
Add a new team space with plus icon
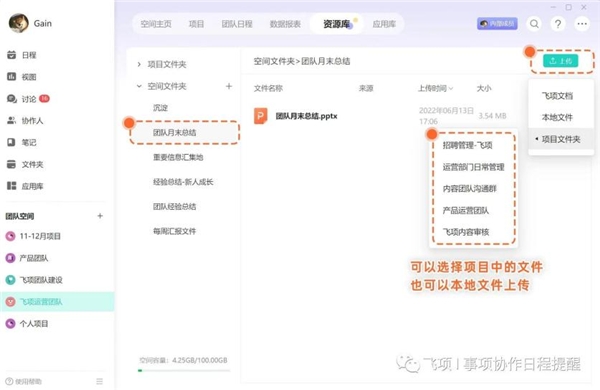click(x=100, y=216)
